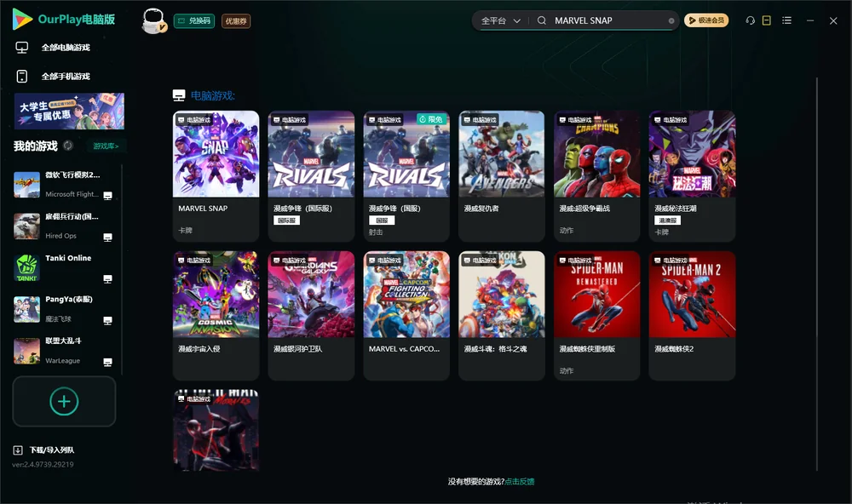
Task: Open 漫威争锋 (国服) Rivals card
Action: click(x=406, y=176)
